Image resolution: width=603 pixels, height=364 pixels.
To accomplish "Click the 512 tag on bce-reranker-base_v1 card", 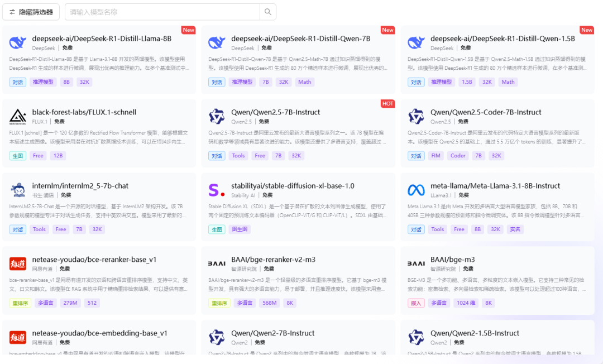I will (92, 303).
